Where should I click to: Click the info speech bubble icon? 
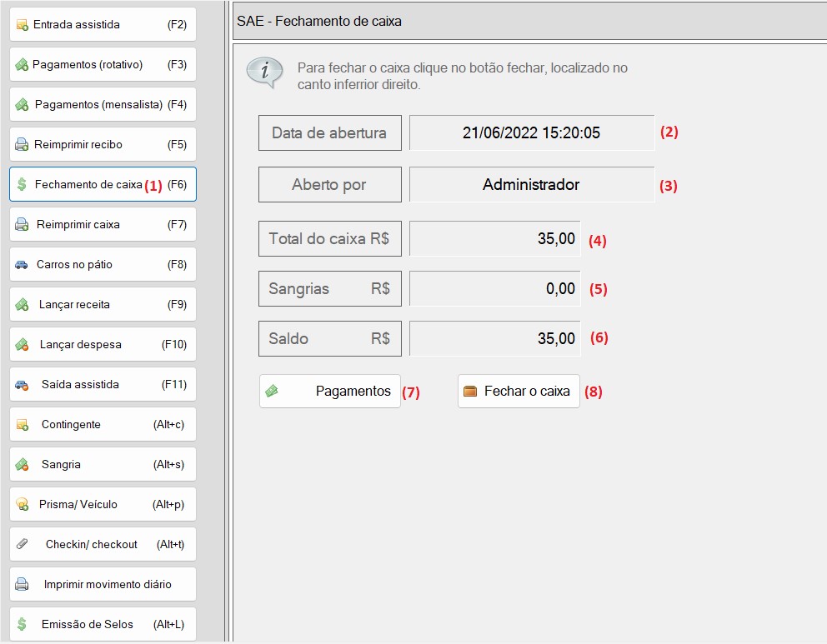[265, 72]
